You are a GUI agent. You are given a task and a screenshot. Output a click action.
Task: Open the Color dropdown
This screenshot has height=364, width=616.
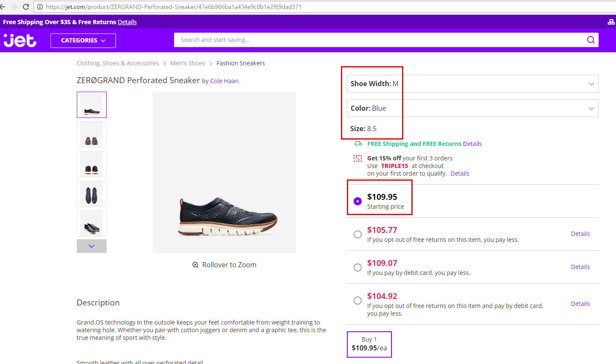tap(473, 108)
